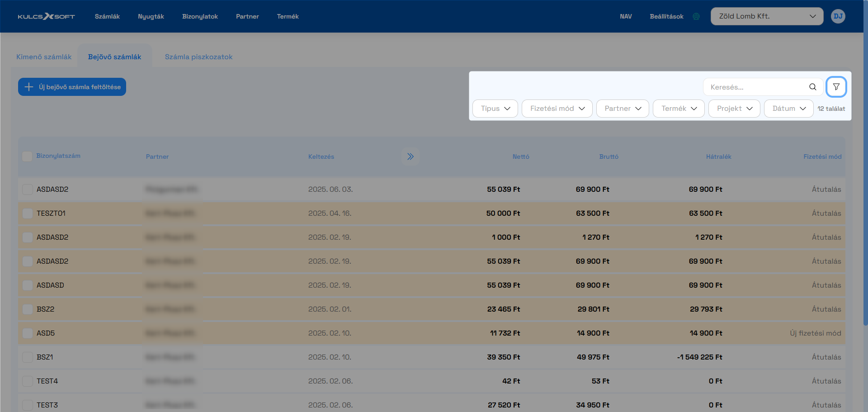The height and width of the screenshot is (412, 868).
Task: Click the ASD5 document number
Action: [x=46, y=333]
